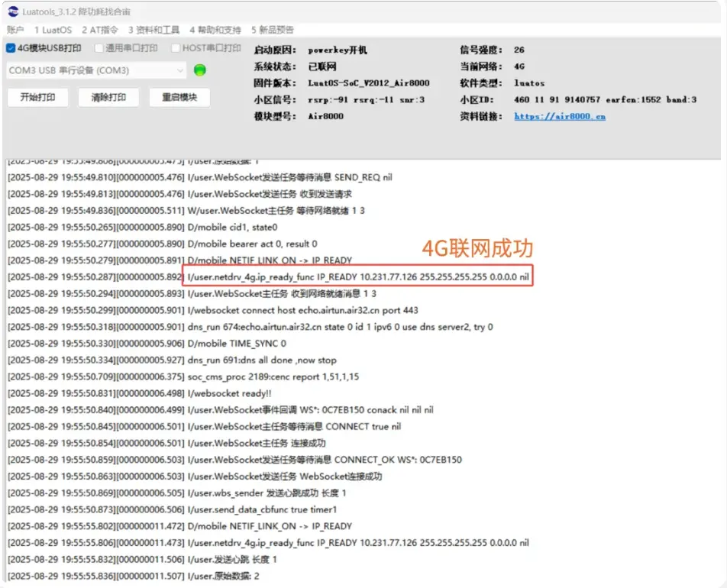Select log line WebSocket主任务 连接成功
727x588 pixels.
click(x=166, y=444)
